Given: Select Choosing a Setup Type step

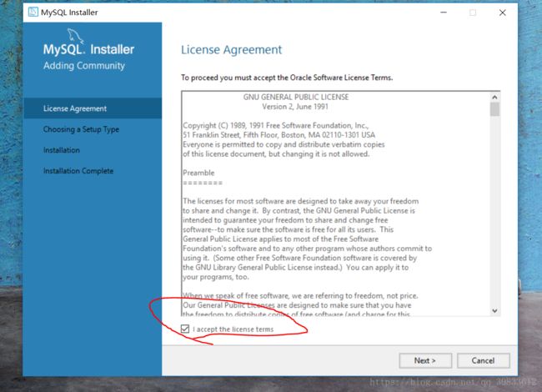Looking at the screenshot, I should (x=81, y=129).
